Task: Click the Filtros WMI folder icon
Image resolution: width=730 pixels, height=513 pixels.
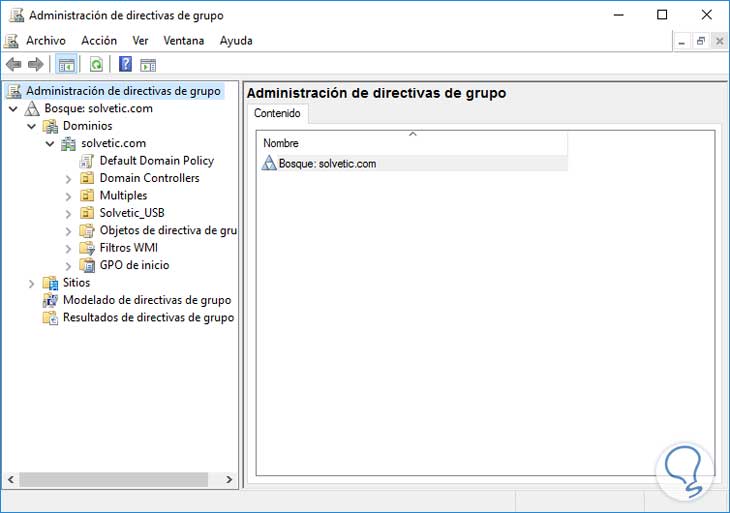Action: 87,248
